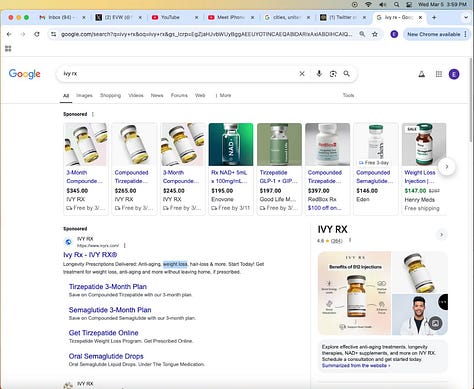Expand the More search filters menu
This screenshot has width=474, height=389.
(x=223, y=95)
